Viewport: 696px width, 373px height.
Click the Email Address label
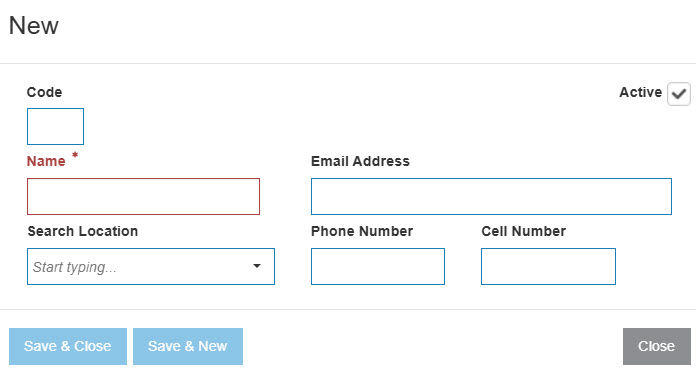click(x=360, y=161)
